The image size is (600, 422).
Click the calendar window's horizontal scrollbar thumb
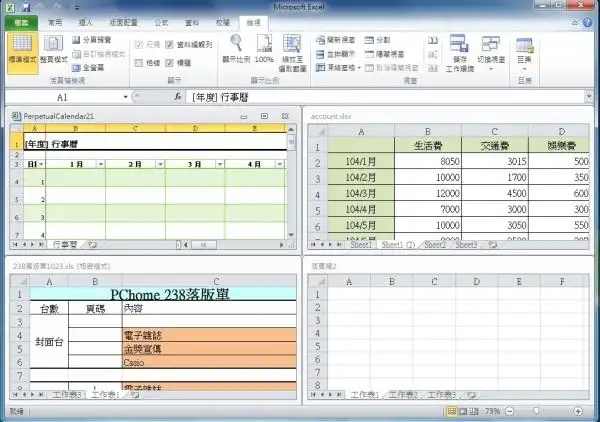[204, 245]
